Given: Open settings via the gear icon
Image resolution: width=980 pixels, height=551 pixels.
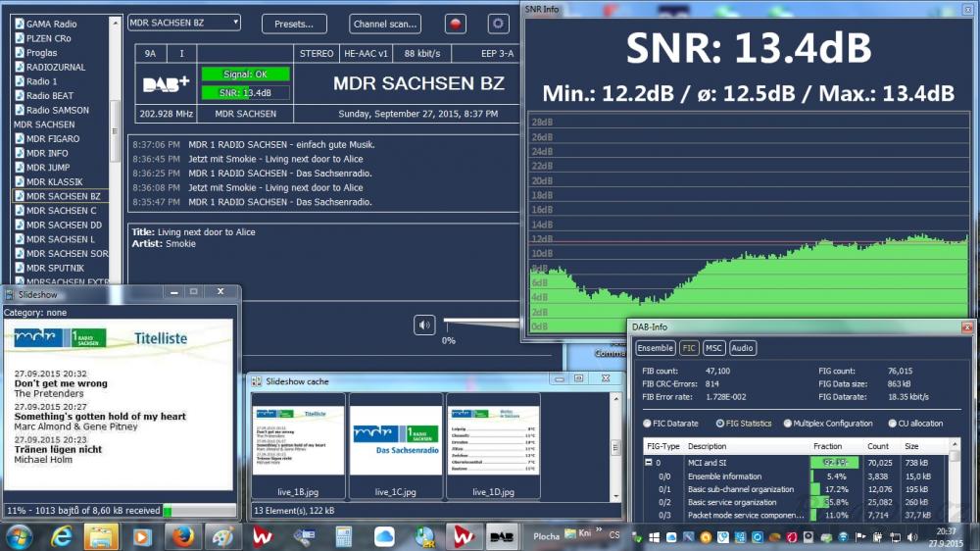Looking at the screenshot, I should (498, 24).
